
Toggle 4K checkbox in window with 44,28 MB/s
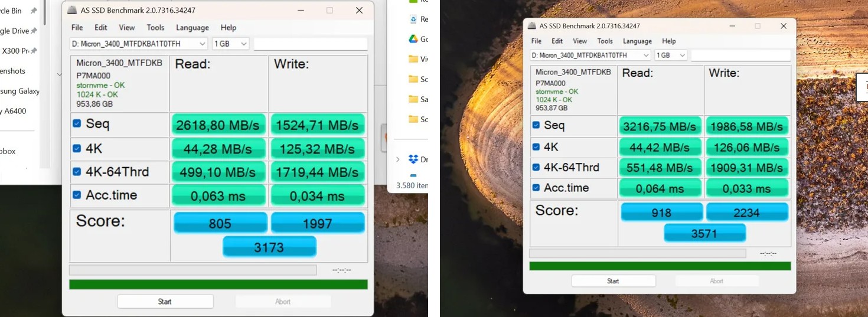tap(77, 148)
